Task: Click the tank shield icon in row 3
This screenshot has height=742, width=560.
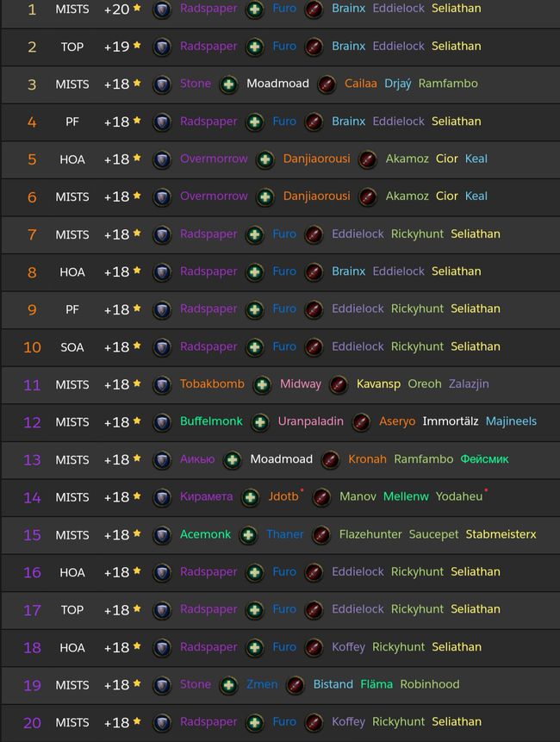Action: tap(162, 84)
